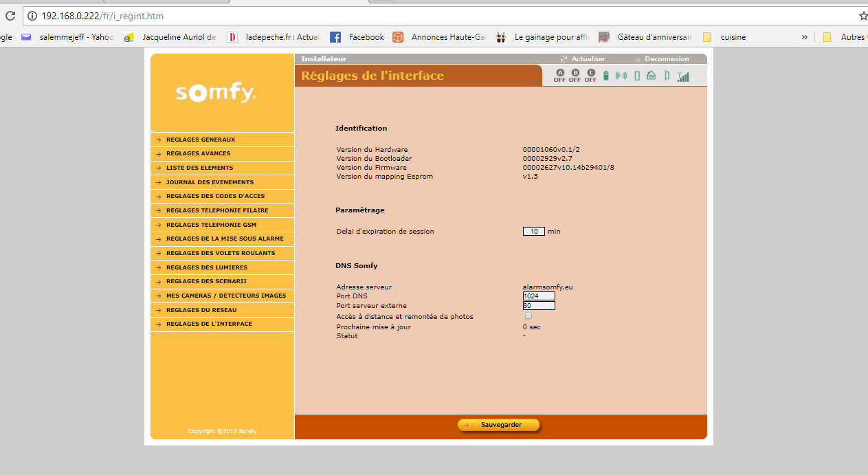Screen dimensions: 868x475
Task: Click the Jacqueline Auriol bookmark icon
Action: 129,37
